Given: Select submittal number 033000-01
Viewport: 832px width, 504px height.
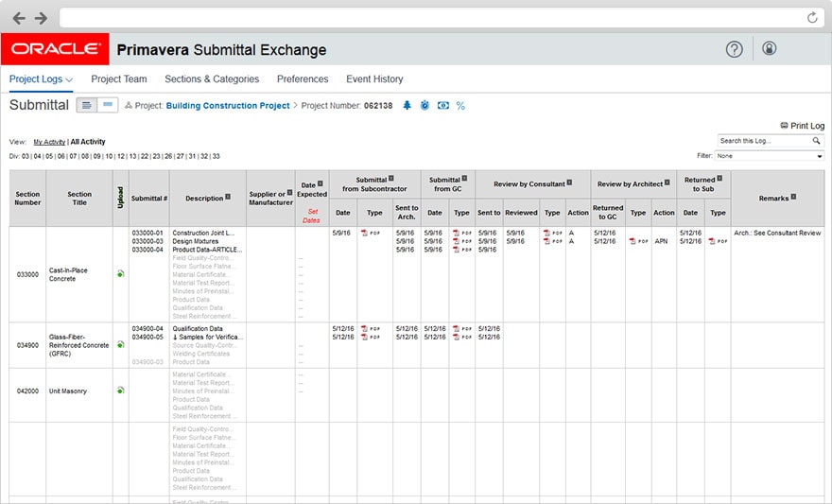Looking at the screenshot, I should pyautogui.click(x=147, y=233).
